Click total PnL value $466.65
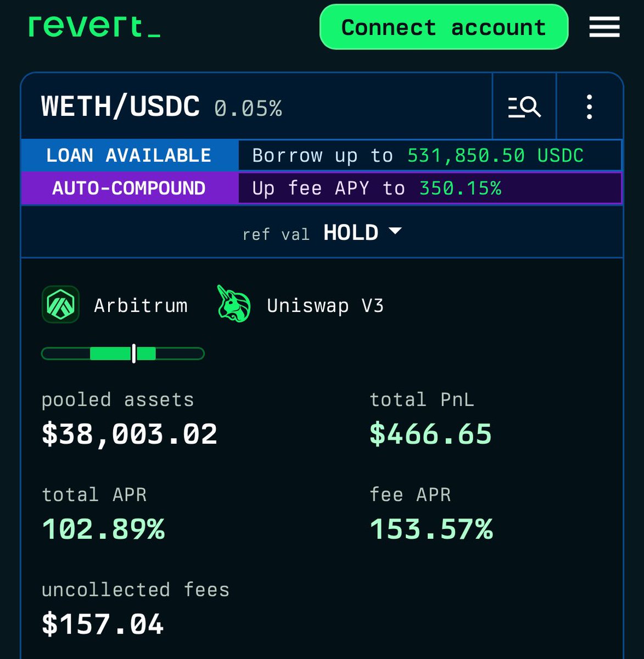This screenshot has width=644, height=659. point(431,434)
